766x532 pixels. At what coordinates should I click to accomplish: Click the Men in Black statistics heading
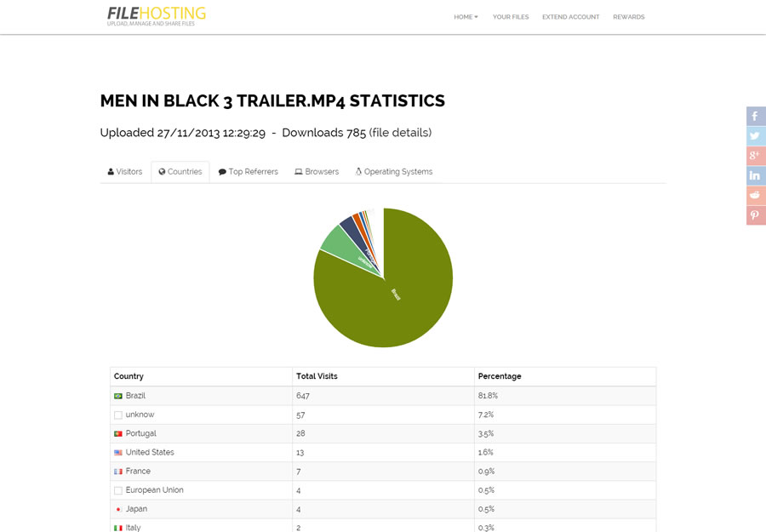tap(272, 101)
